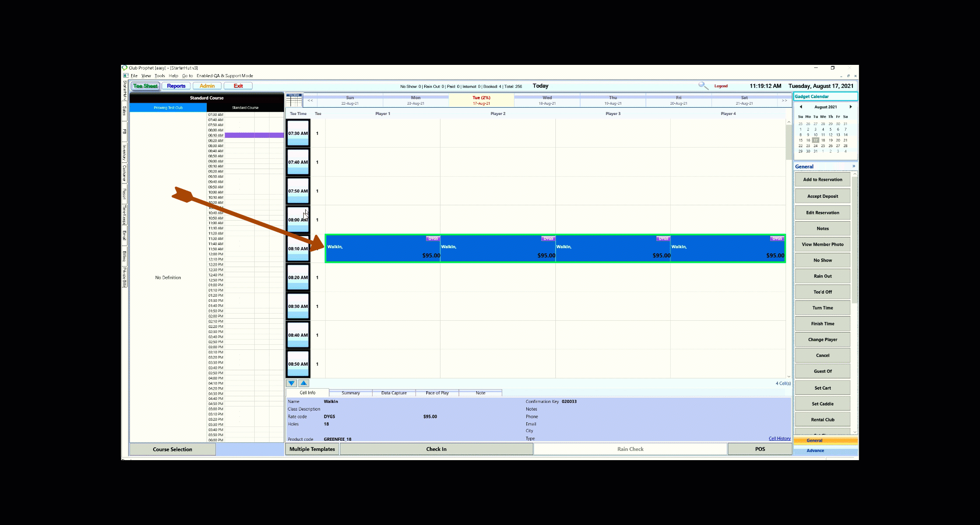Go to previous month in Gadget Calendar

pyautogui.click(x=801, y=107)
